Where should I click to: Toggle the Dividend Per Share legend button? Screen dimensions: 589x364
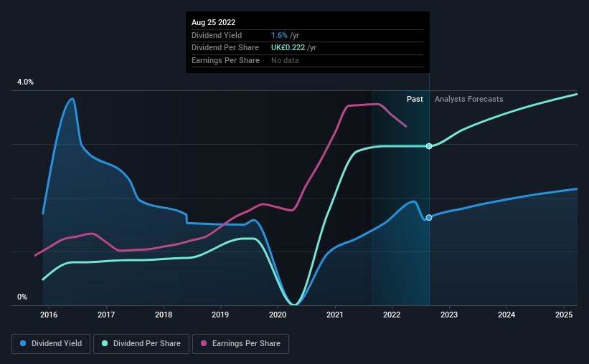click(141, 344)
